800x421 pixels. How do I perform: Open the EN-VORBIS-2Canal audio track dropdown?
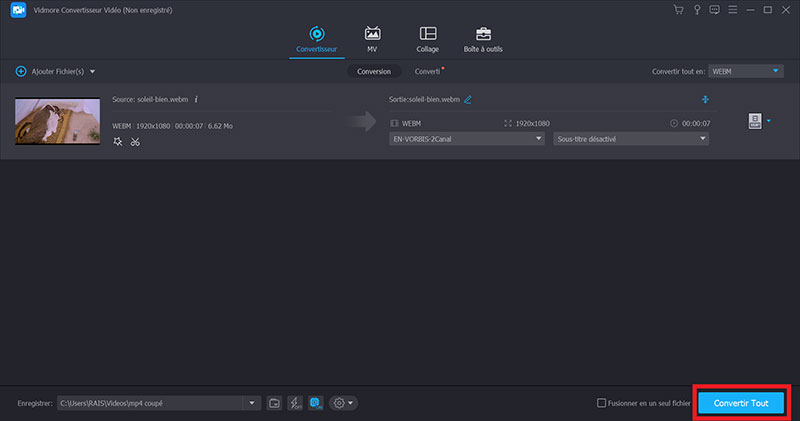pos(467,139)
